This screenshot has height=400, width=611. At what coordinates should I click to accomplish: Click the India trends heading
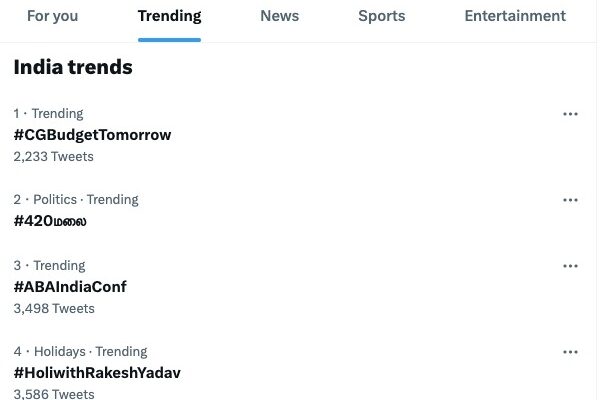pos(73,67)
